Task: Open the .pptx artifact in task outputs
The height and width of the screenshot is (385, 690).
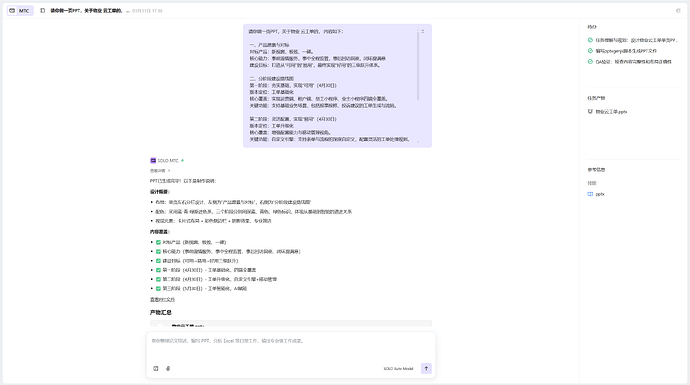Action: [611, 112]
